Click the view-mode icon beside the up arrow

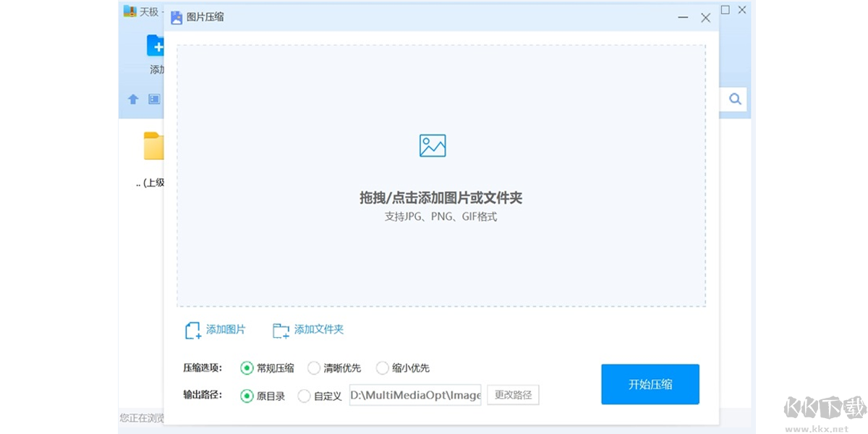[x=153, y=99]
